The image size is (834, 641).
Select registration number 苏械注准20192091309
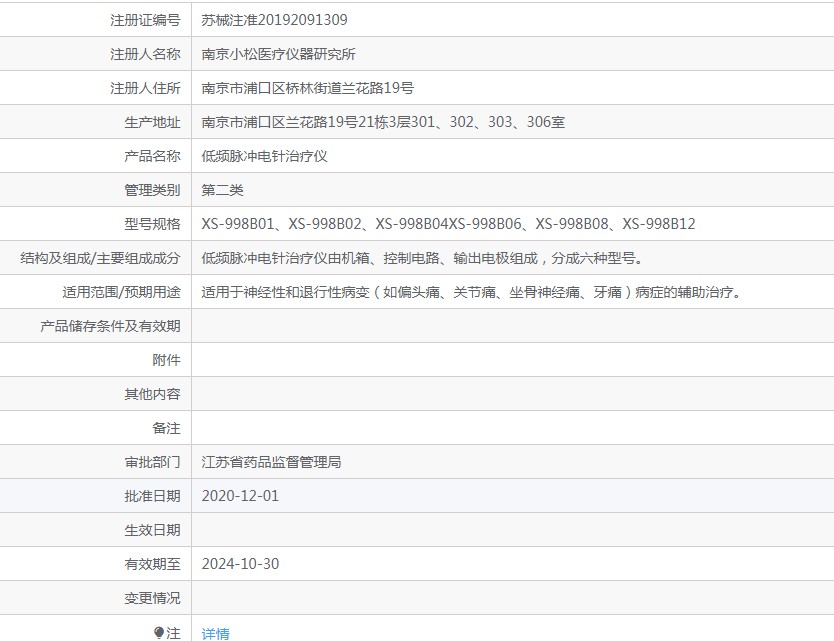coord(274,20)
